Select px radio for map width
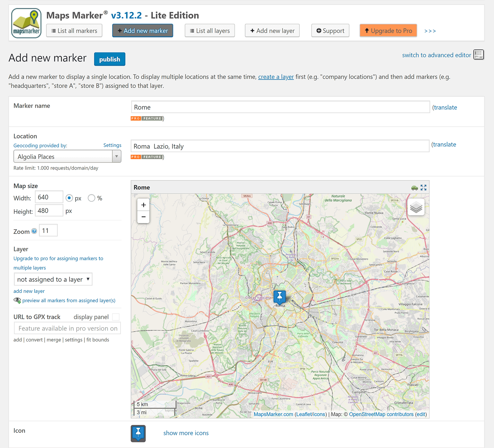Image resolution: width=494 pixels, height=448 pixels. (x=69, y=198)
